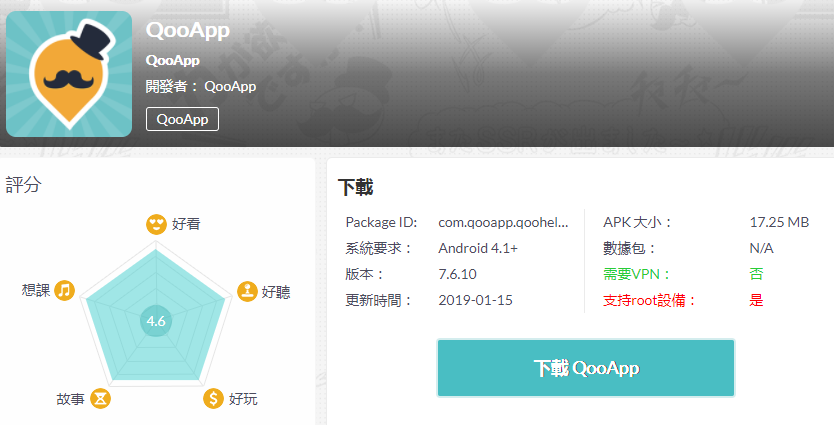Click the 評分 section heading
The height and width of the screenshot is (425, 834).
click(x=23, y=185)
